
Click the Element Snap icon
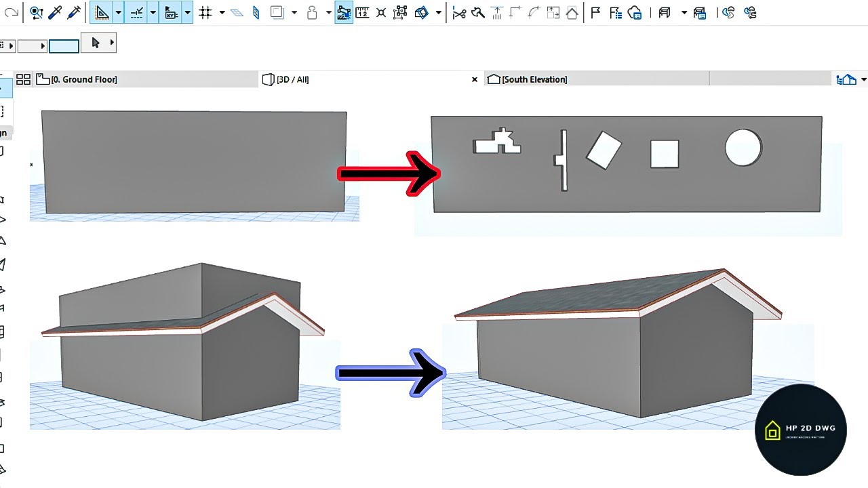tap(400, 12)
